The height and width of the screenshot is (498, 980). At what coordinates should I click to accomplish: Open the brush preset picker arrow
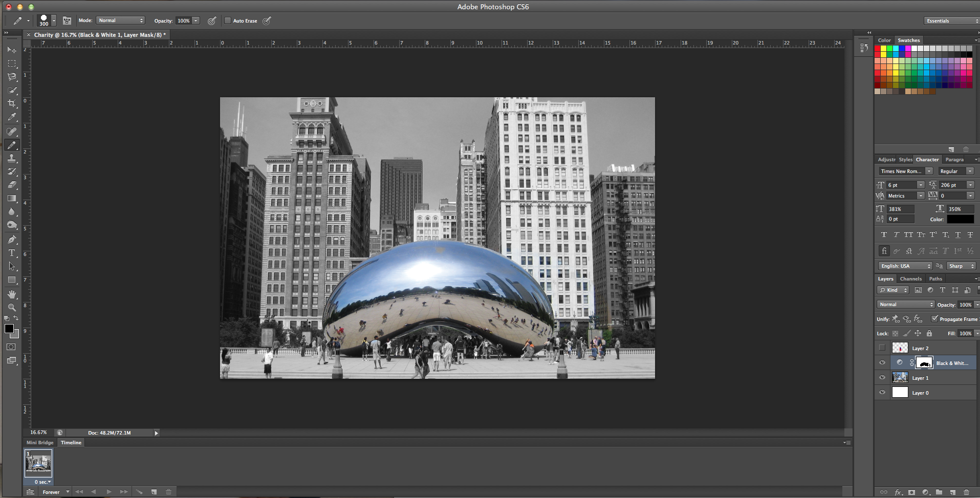pyautogui.click(x=54, y=20)
